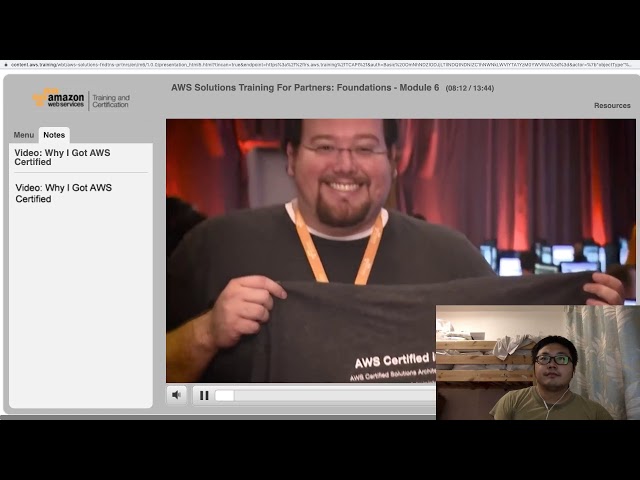Click the Amazon Web Services logo
This screenshot has height=480, width=640.
(58, 98)
